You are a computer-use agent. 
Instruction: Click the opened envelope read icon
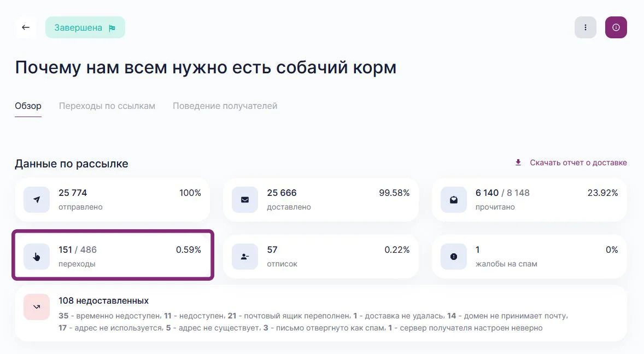tap(454, 200)
